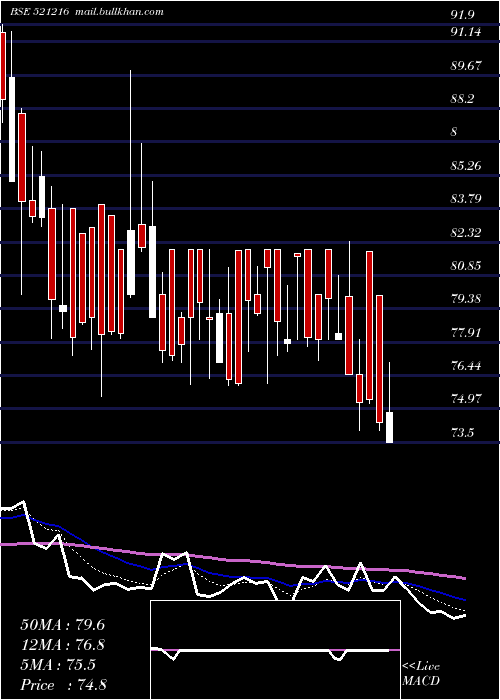
Task: Click the '12MA : 76.8' reading
Action: [x=62, y=645]
